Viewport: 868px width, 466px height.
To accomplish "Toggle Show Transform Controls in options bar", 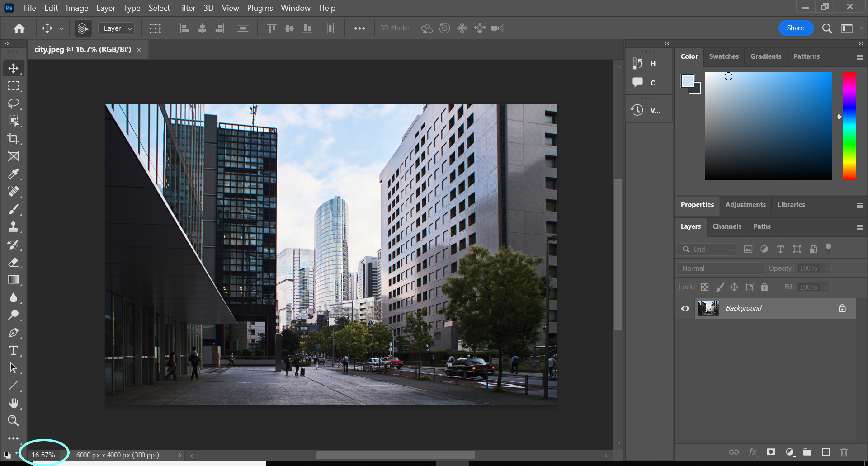I will click(155, 28).
